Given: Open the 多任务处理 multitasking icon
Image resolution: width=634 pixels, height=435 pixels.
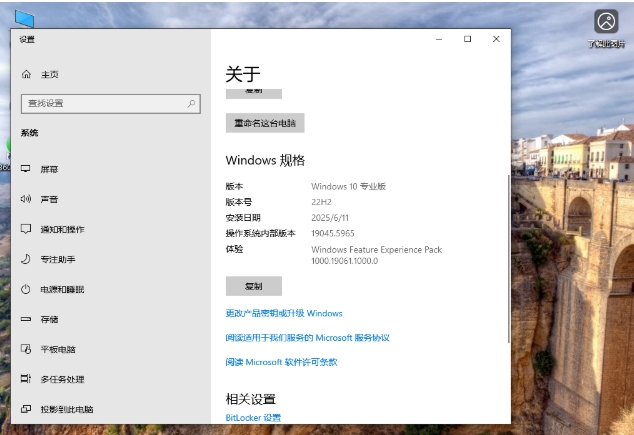Looking at the screenshot, I should 26,379.
